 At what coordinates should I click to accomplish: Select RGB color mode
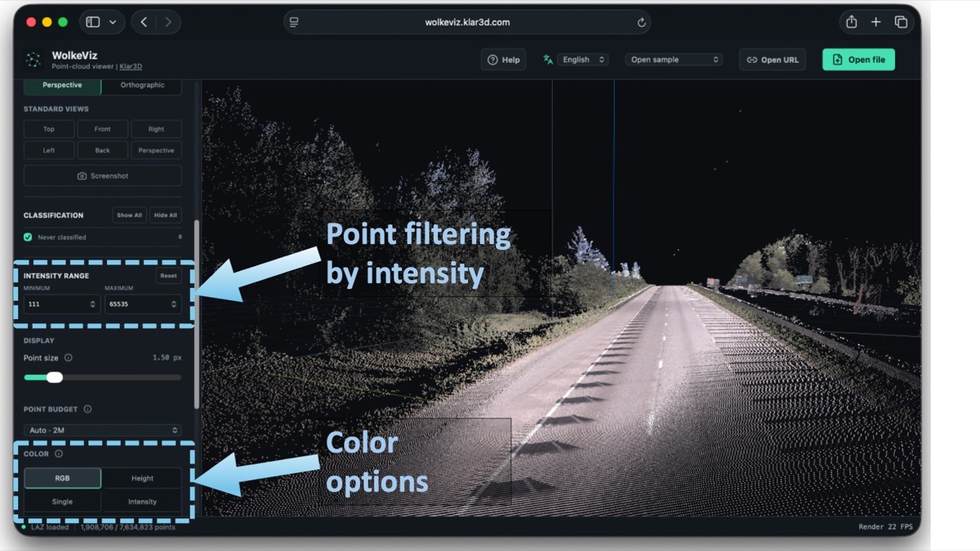point(62,478)
